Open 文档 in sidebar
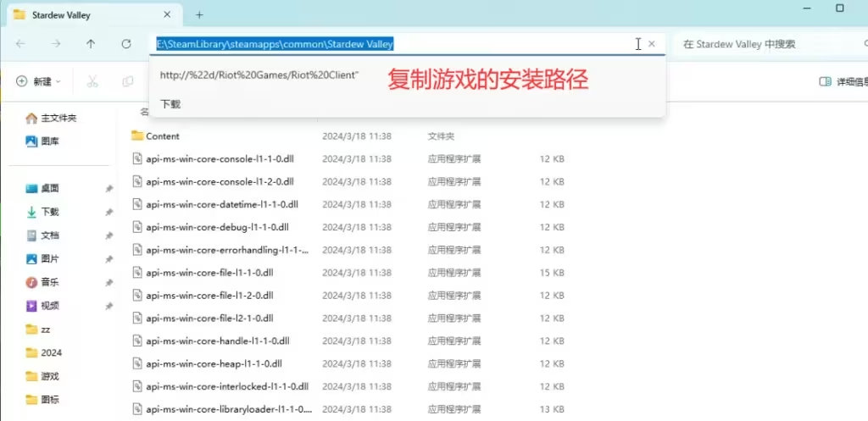The image size is (868, 421). pos(42,235)
